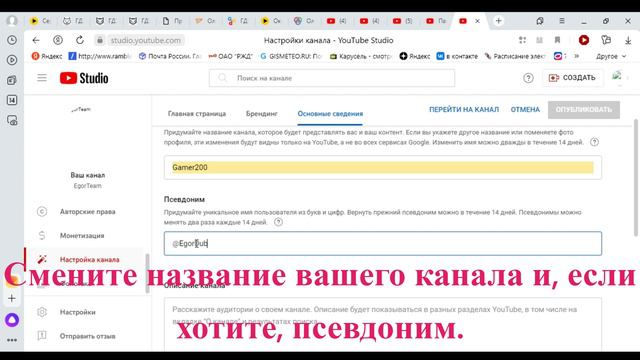Click the 'Поиск на канале' search field
The width and height of the screenshot is (640, 360).
click(331, 78)
